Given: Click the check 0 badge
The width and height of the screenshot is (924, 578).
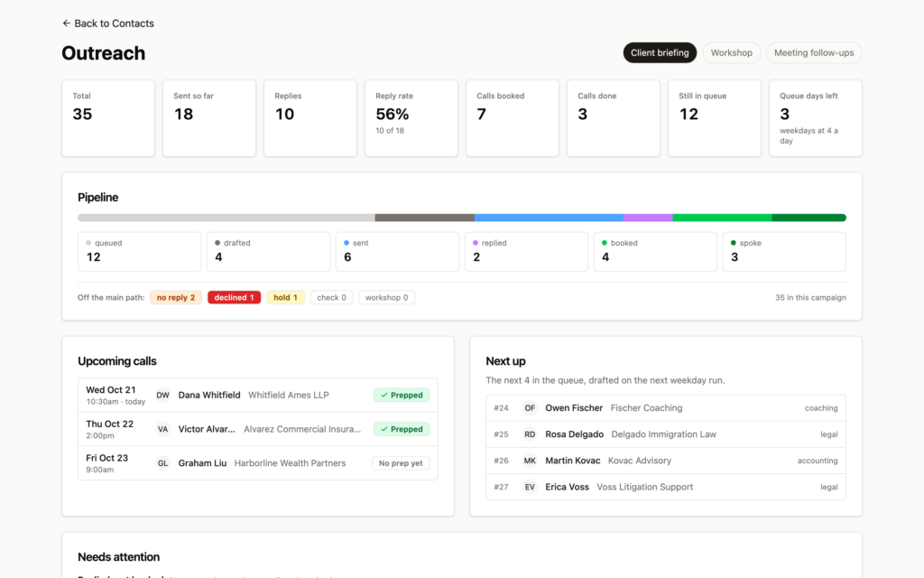Looking at the screenshot, I should 331,297.
